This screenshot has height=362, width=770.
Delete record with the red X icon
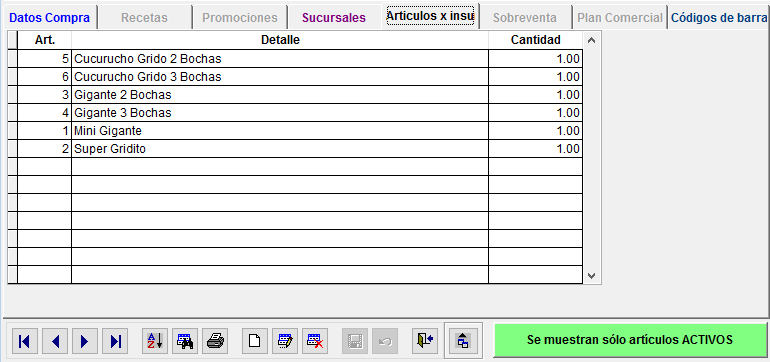click(315, 341)
